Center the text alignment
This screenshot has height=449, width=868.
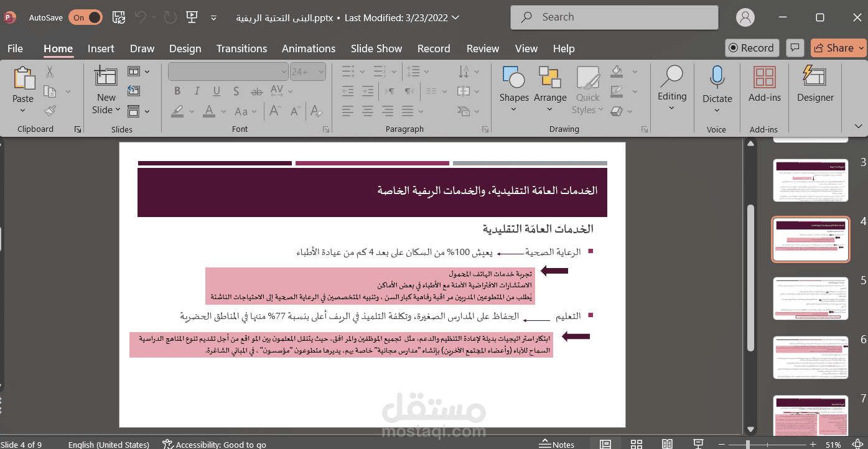coord(368,111)
